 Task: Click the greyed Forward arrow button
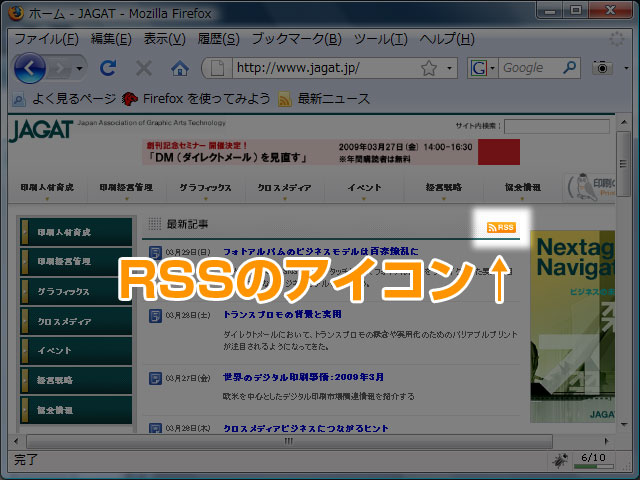[60, 68]
